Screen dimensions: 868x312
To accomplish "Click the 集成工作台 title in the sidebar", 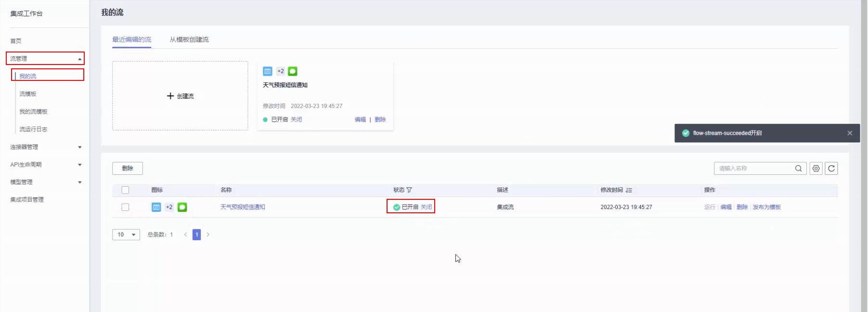I will [x=26, y=13].
